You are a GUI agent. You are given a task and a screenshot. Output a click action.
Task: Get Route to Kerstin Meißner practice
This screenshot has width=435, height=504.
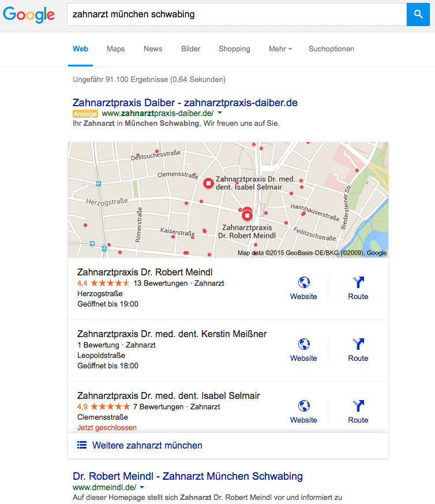click(358, 350)
